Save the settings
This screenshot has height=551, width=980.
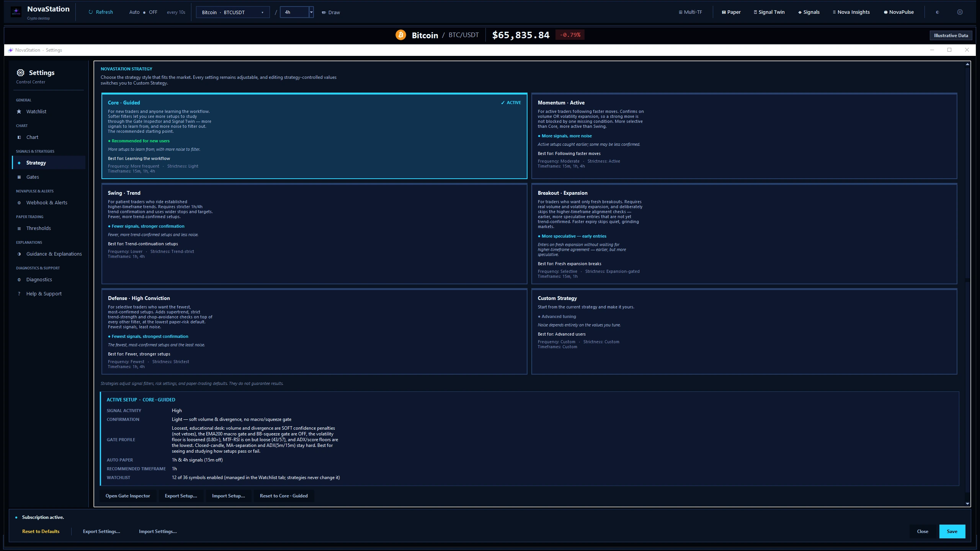(x=952, y=531)
